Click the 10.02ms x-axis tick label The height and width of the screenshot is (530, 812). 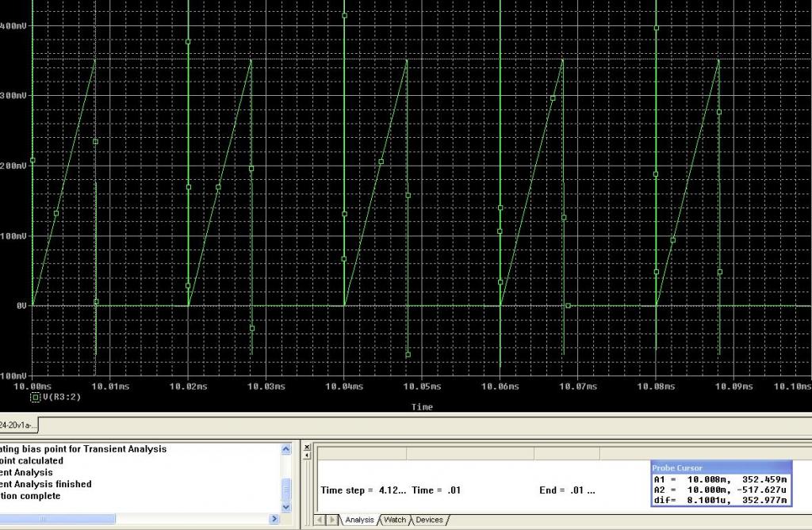[189, 386]
